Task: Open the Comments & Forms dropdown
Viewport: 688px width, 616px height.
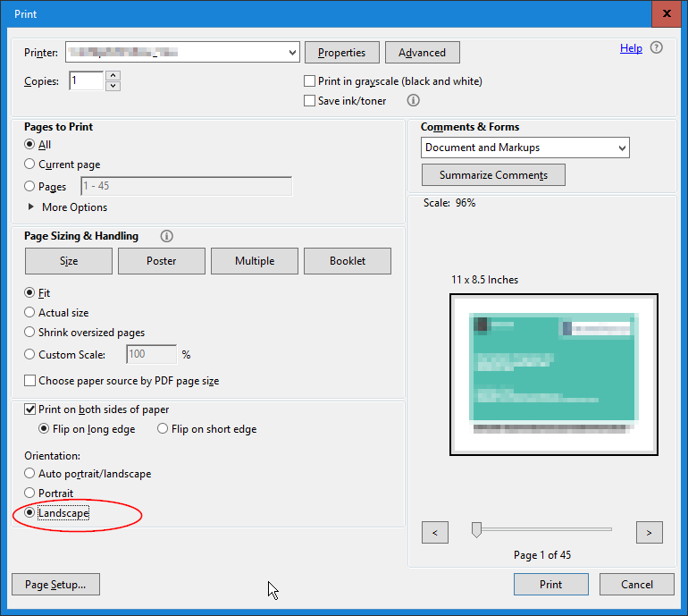Action: coord(524,148)
